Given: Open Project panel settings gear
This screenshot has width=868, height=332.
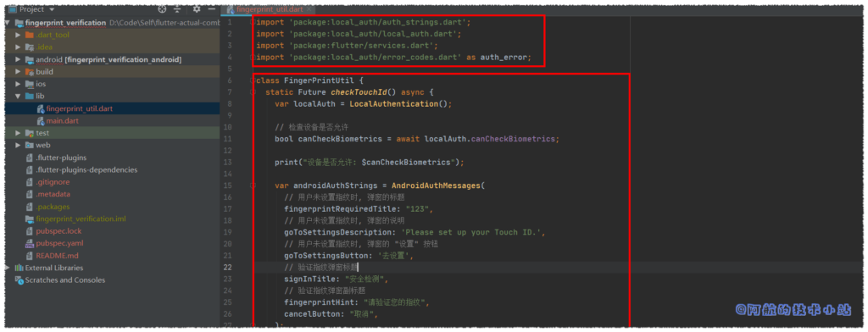Looking at the screenshot, I should 196,9.
